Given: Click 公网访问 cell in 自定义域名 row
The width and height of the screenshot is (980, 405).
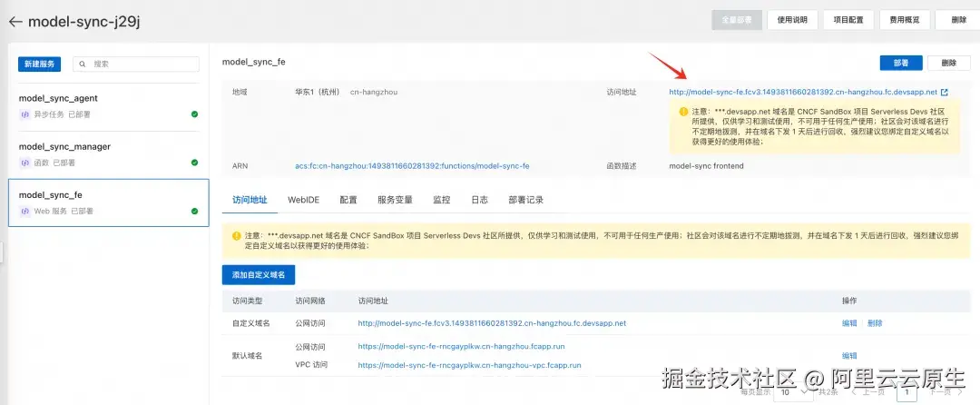Looking at the screenshot, I should (310, 323).
